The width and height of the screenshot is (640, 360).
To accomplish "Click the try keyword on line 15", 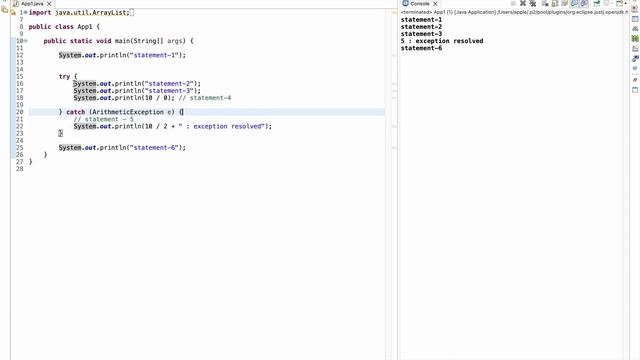I will pos(64,77).
